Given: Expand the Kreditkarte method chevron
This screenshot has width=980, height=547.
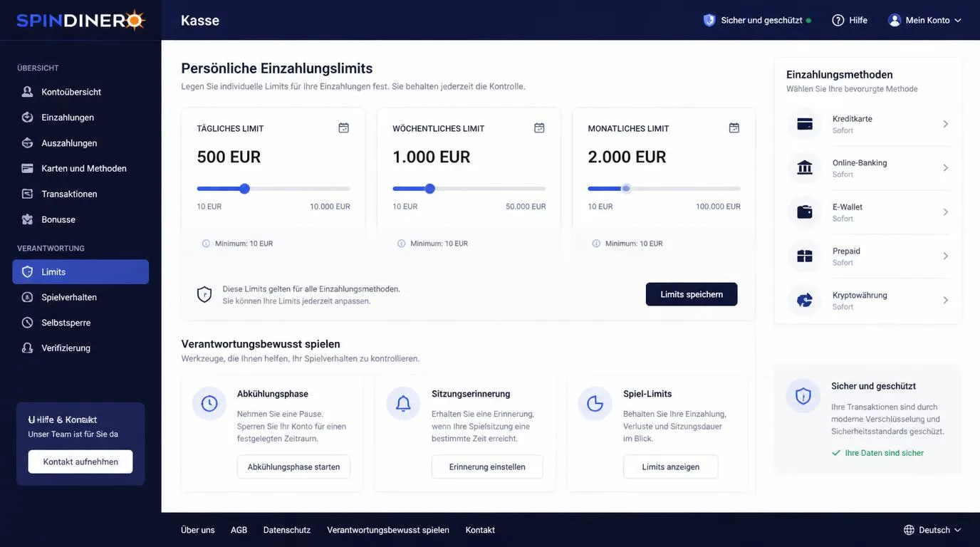Looking at the screenshot, I should click(946, 124).
